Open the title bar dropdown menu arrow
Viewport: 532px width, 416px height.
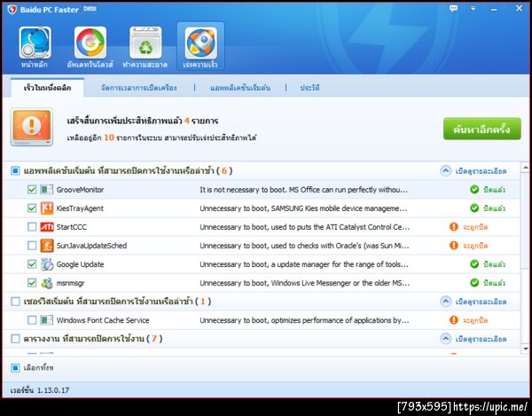tap(473, 9)
